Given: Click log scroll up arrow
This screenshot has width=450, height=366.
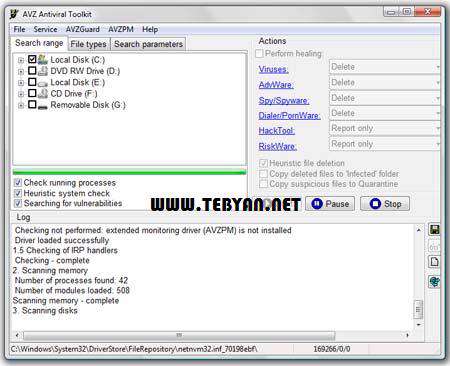Looking at the screenshot, I should [x=418, y=230].
